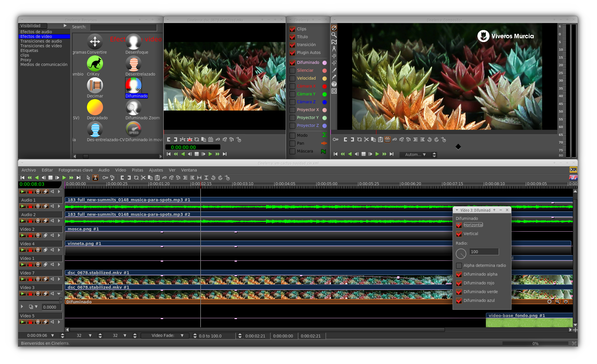This screenshot has width=597, height=364.
Task: Click the cut scissors icon in timeline toolbar
Action: [143, 178]
